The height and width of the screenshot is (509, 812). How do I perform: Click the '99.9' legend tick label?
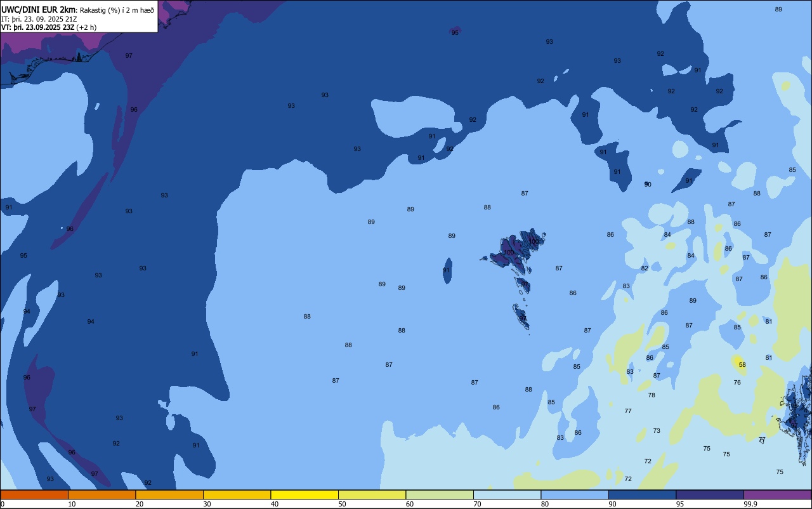[x=750, y=504]
